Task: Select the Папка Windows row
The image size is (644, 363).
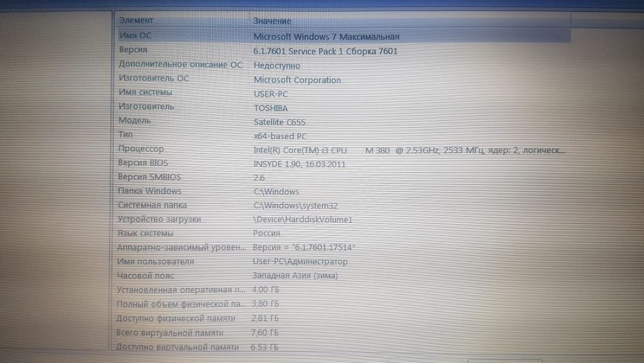Action: tap(149, 191)
